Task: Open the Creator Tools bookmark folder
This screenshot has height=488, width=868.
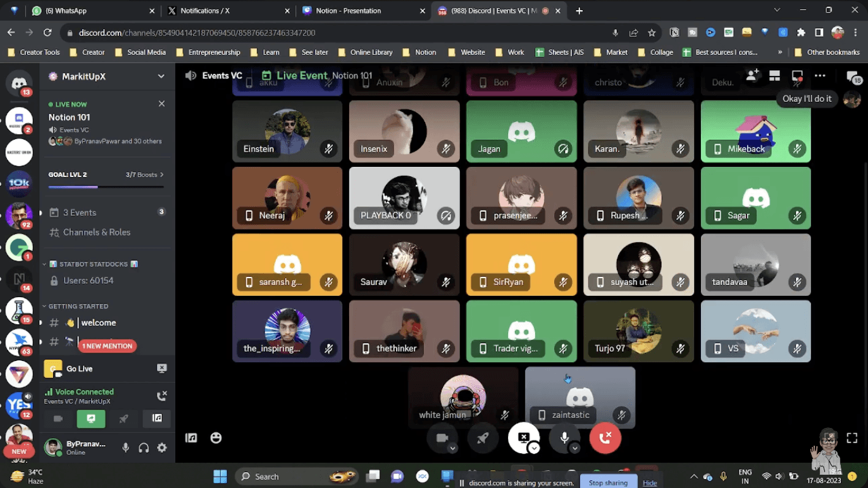Action: tap(34, 52)
